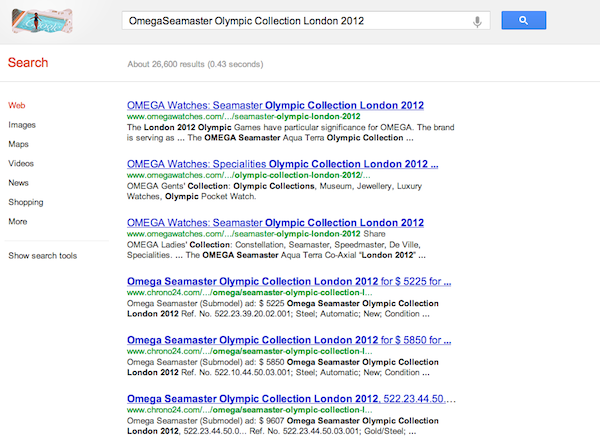Open first OMEGA Watches Seamaster Olympic Collection result
The width and height of the screenshot is (600, 443).
coord(275,105)
